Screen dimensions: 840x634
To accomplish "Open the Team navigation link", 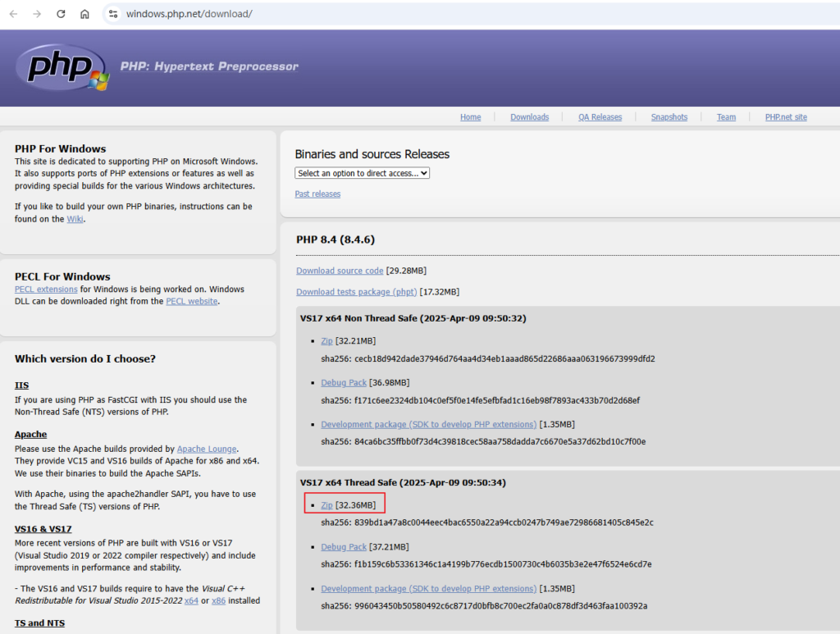I will click(x=726, y=116).
